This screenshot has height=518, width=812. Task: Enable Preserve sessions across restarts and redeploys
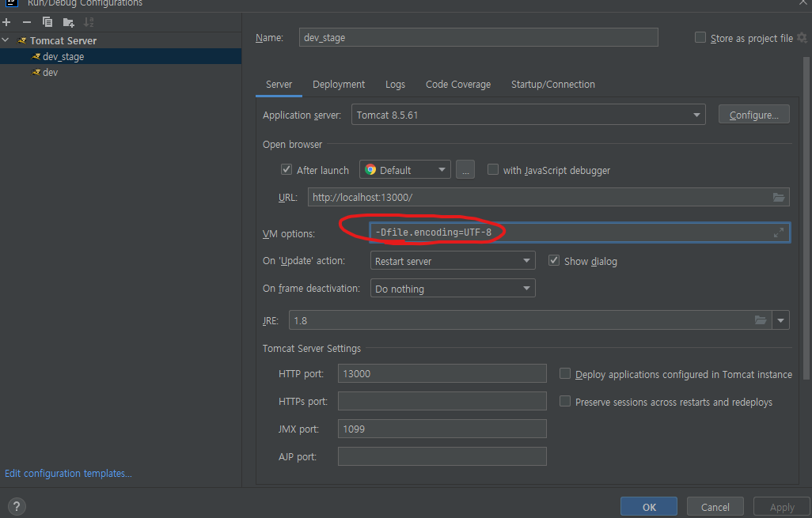(565, 401)
